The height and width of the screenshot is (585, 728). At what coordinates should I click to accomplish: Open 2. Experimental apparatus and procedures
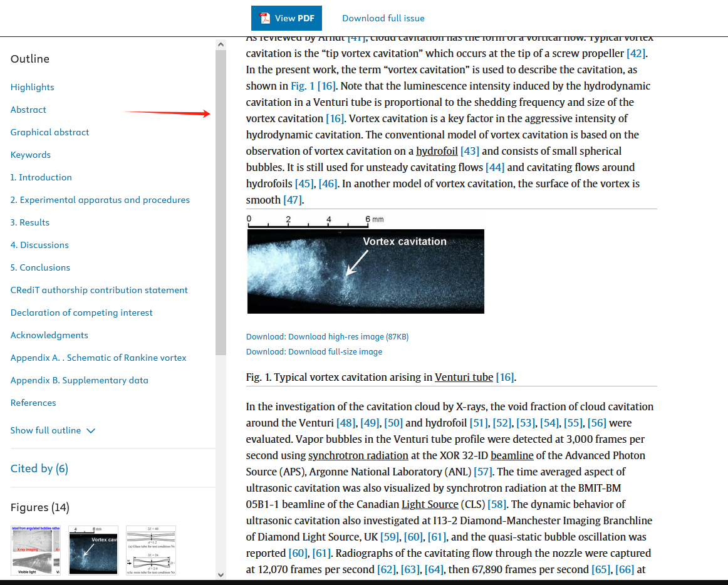(100, 200)
